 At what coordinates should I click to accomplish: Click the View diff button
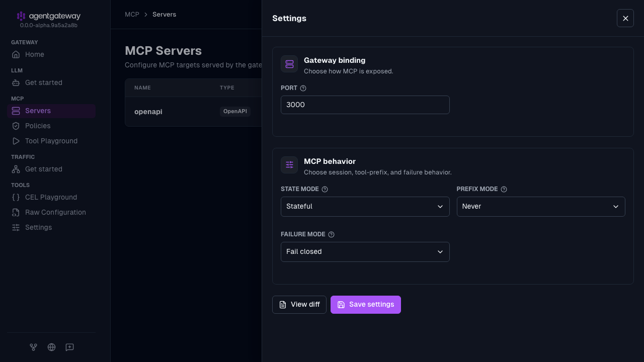tap(299, 305)
